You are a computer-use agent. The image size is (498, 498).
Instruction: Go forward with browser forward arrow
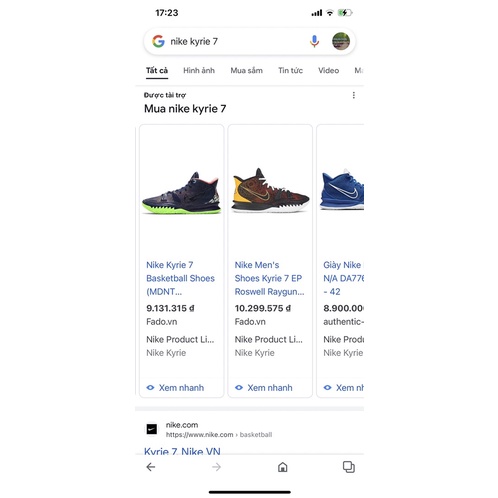coord(216,467)
